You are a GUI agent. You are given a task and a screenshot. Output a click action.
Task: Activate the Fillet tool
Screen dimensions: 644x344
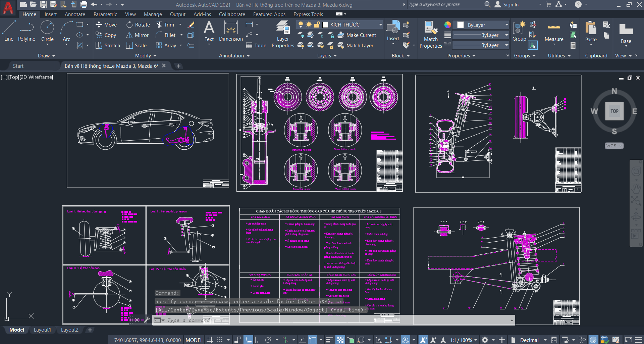coord(166,35)
